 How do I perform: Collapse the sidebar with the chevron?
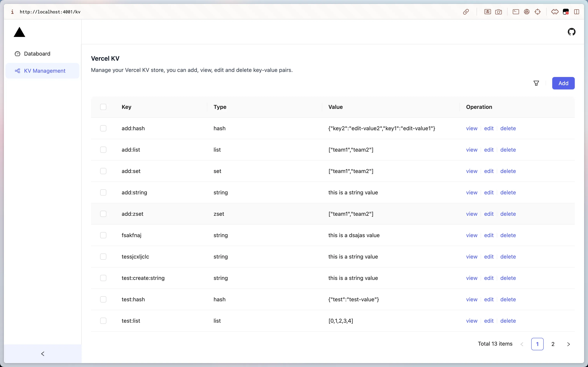point(43,354)
